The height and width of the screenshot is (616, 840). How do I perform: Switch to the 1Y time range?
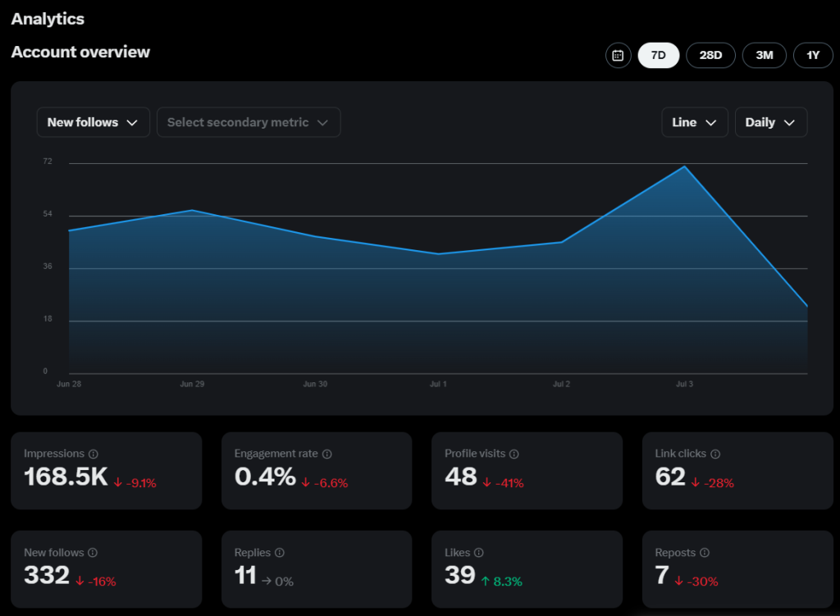point(813,55)
